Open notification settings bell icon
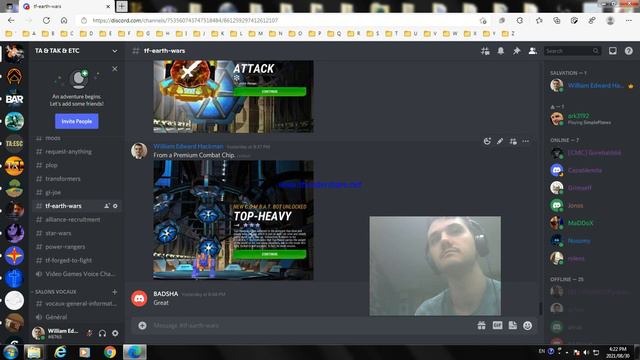The width and height of the screenshot is (640, 360). [500, 51]
